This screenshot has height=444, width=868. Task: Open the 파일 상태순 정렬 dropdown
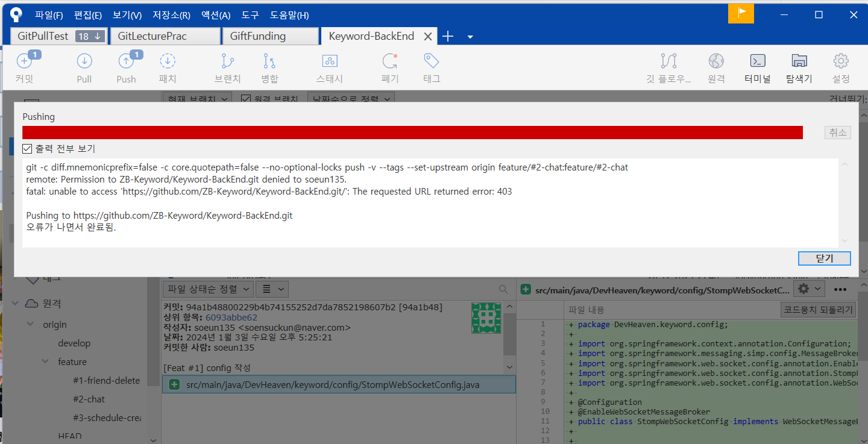pyautogui.click(x=208, y=289)
